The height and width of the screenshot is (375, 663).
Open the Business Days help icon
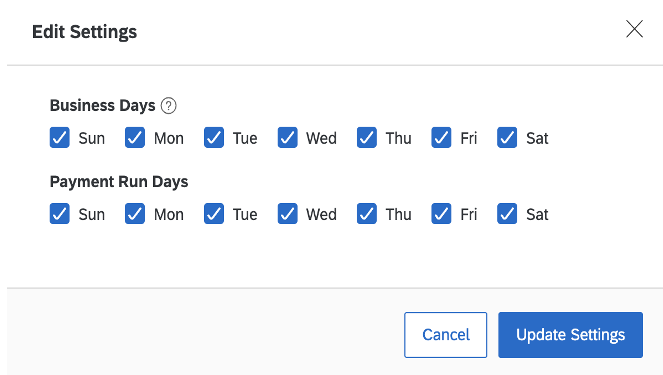pos(168,106)
